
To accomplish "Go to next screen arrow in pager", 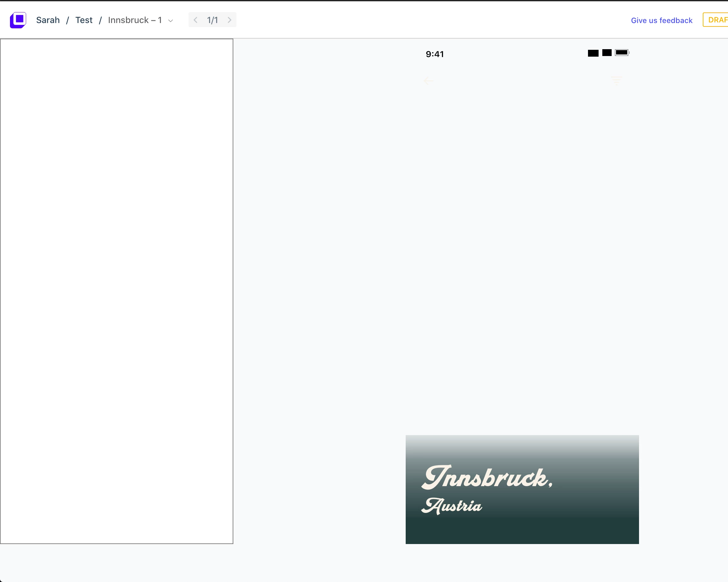I will pos(230,20).
